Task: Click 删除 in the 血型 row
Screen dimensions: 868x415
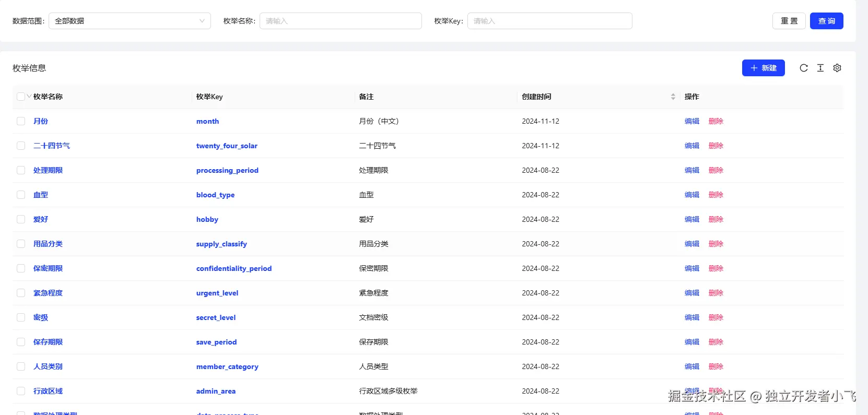Action: pyautogui.click(x=716, y=195)
